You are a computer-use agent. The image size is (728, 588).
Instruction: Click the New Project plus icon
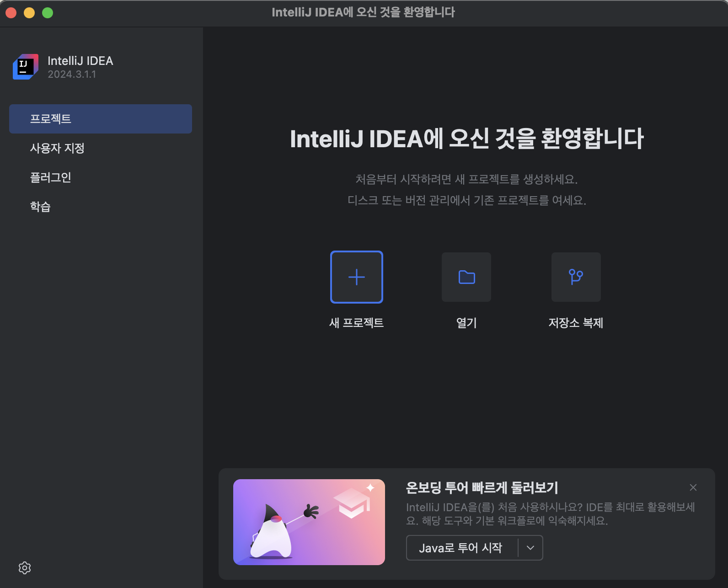pyautogui.click(x=357, y=277)
